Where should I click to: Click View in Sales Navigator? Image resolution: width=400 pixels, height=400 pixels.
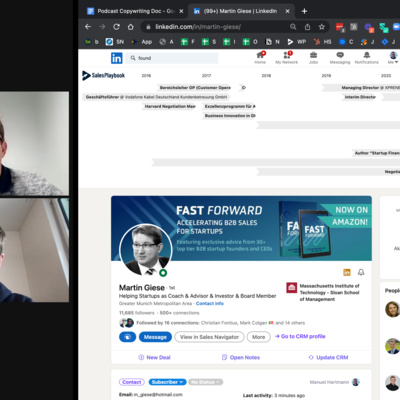pos(209,337)
